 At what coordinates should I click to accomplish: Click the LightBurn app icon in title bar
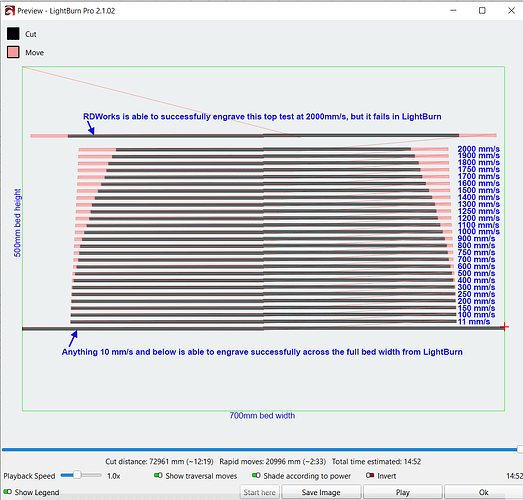(x=10, y=11)
